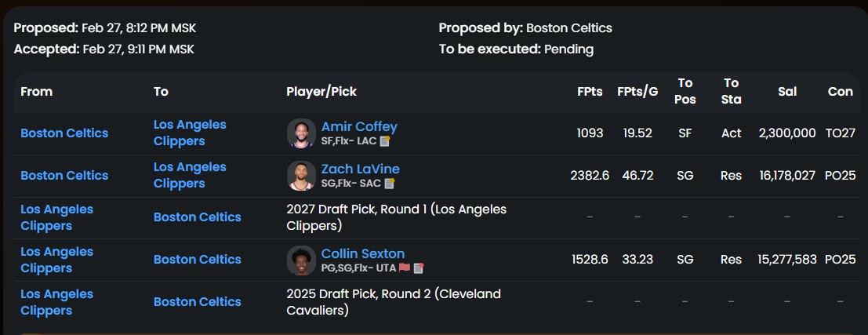This screenshot has height=335, width=868.
Task: Click the FPts/G column header
Action: coord(637,91)
